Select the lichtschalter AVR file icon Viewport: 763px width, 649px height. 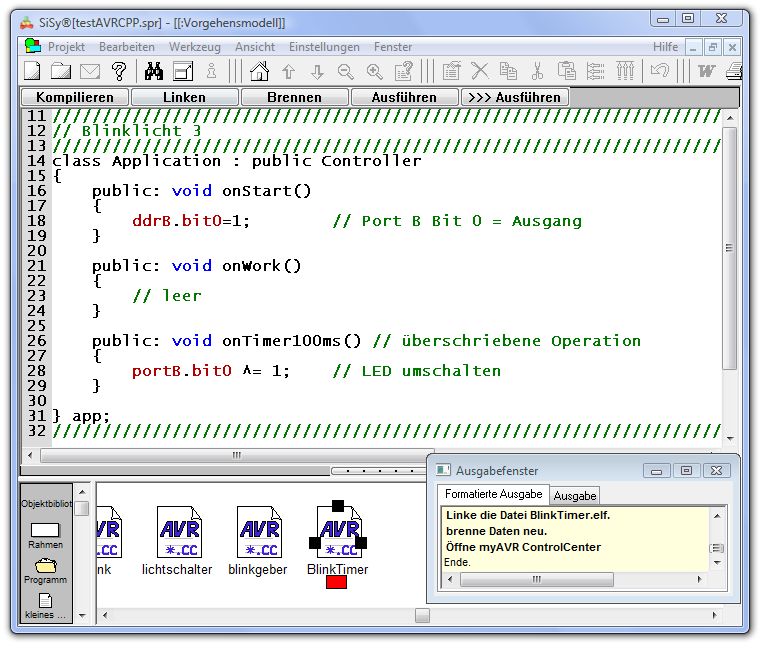point(178,531)
